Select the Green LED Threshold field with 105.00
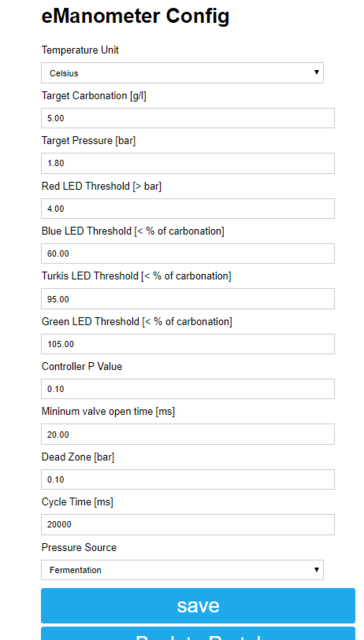The image size is (364, 640). coord(188,344)
